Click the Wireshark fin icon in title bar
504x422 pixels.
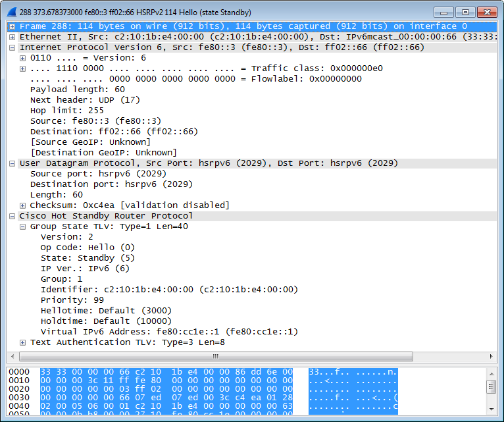click(x=12, y=13)
